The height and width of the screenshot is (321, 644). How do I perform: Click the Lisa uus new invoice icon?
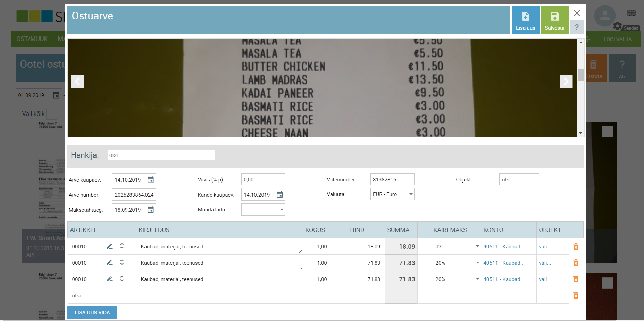[525, 16]
